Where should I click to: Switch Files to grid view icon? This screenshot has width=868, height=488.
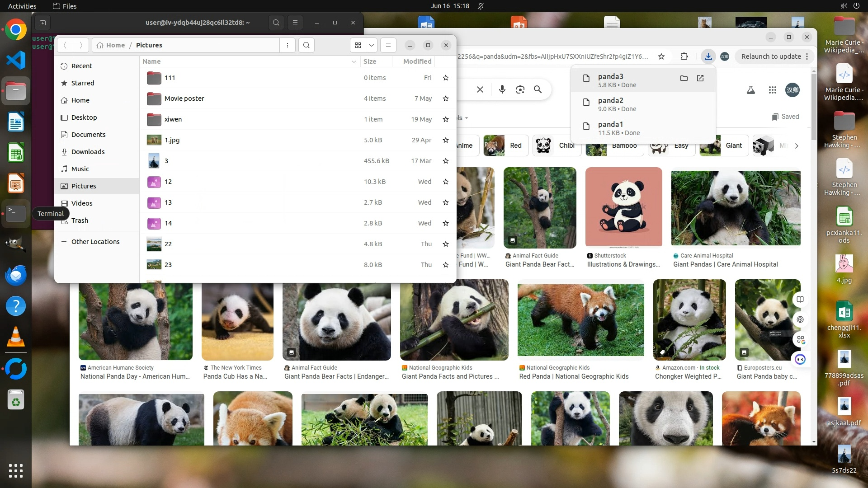point(358,45)
